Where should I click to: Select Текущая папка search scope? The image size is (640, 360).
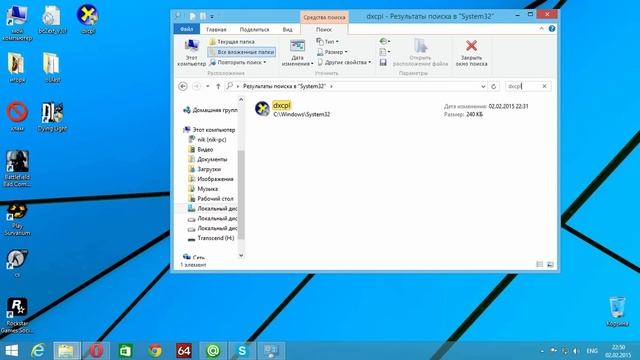tap(232, 42)
